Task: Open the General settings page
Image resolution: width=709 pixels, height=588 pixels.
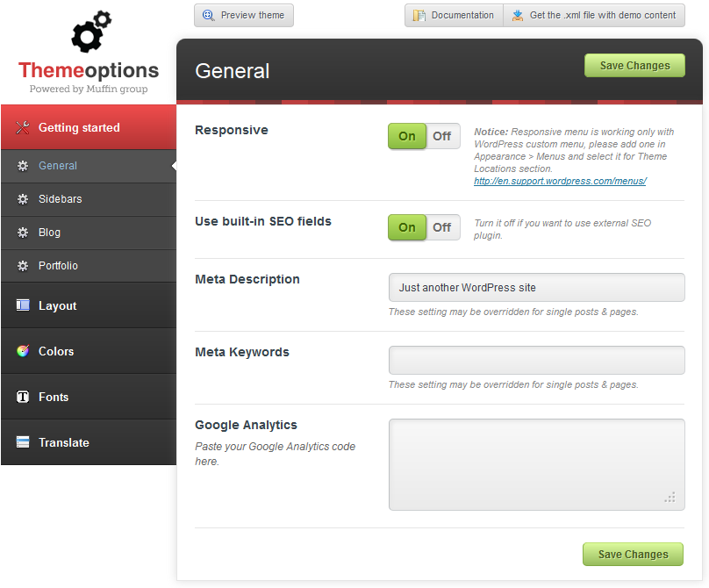Action: click(x=89, y=166)
